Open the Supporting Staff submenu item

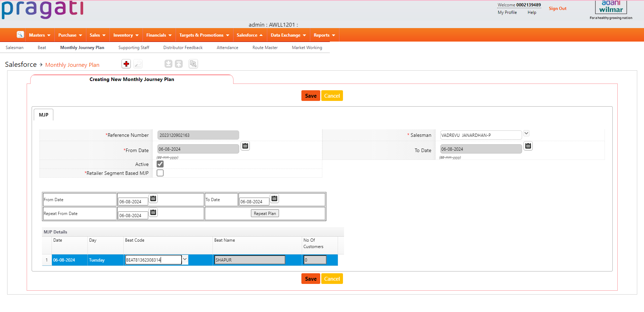[x=134, y=48]
